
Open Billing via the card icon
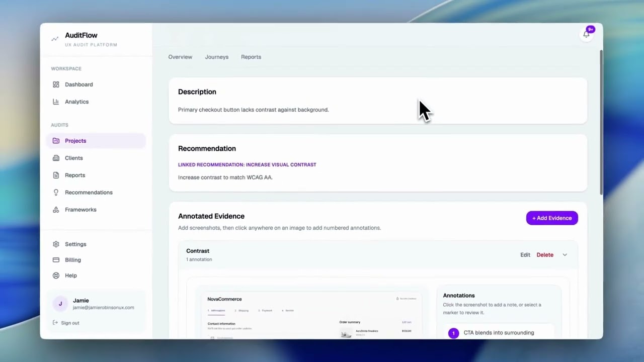pos(56,260)
